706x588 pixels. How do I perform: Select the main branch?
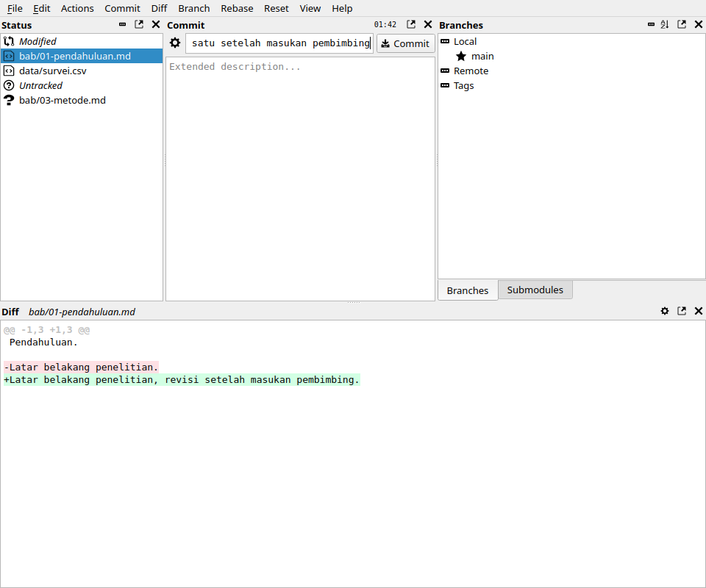tap(482, 57)
